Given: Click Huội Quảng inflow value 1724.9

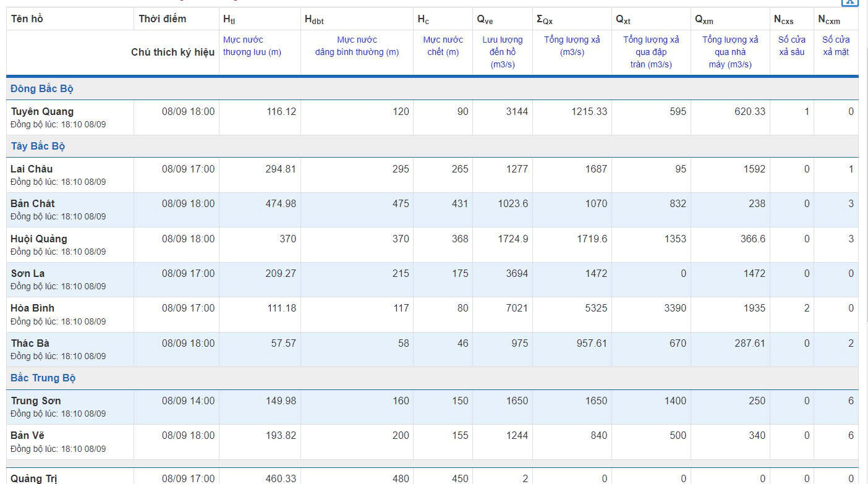Looking at the screenshot, I should coord(513,239).
